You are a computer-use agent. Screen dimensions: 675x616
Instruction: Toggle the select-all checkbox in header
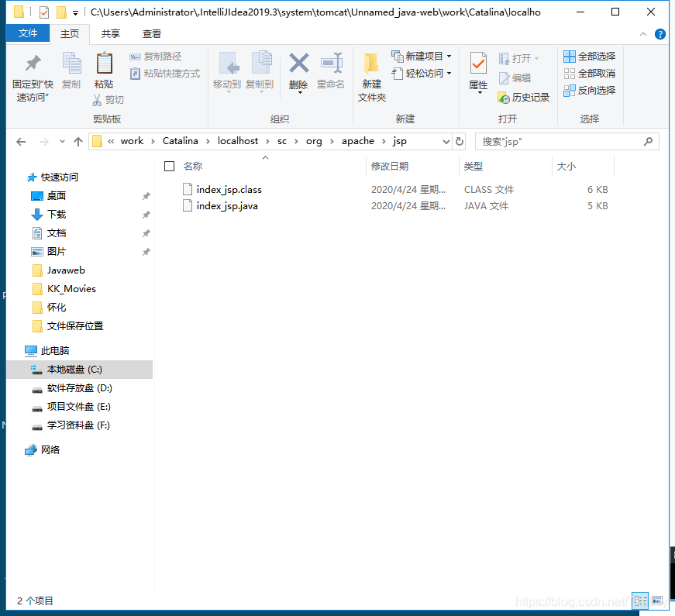coord(169,166)
